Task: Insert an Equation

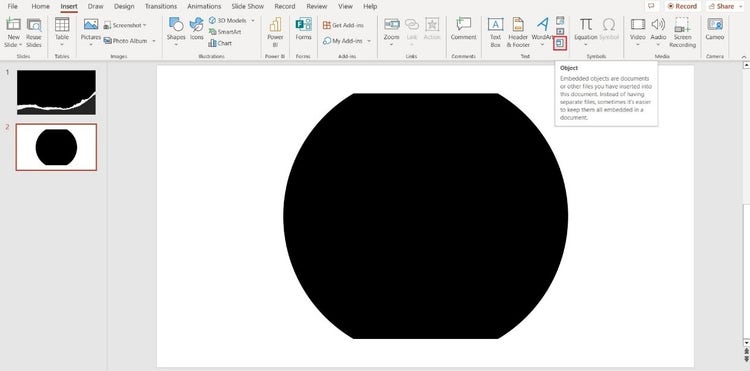Action: (586, 28)
